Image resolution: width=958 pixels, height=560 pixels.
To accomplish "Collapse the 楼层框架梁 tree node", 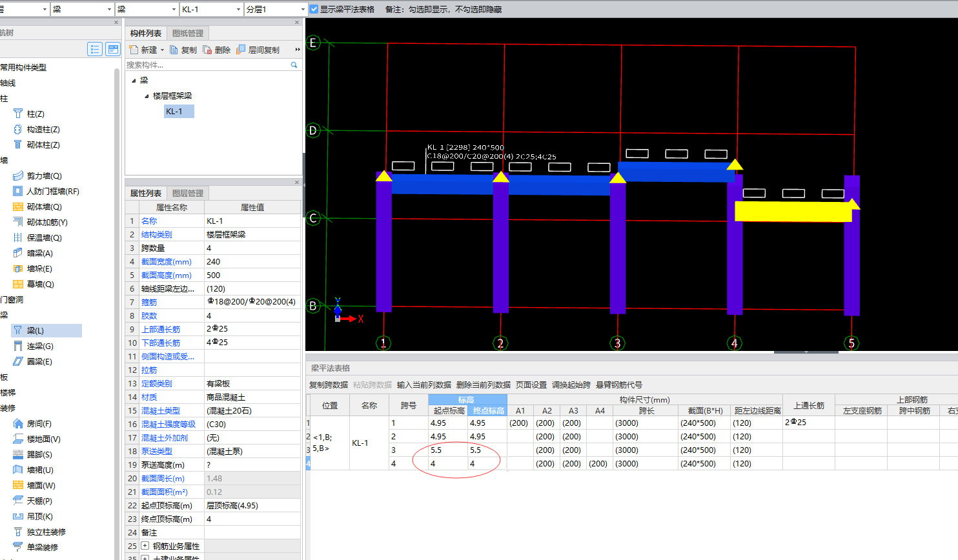I will (147, 95).
